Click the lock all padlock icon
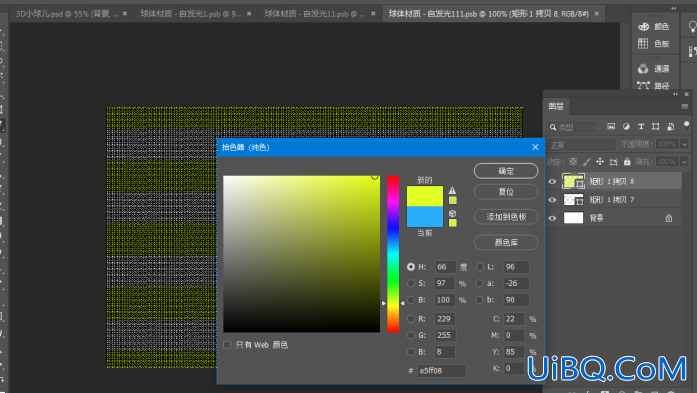 627,162
